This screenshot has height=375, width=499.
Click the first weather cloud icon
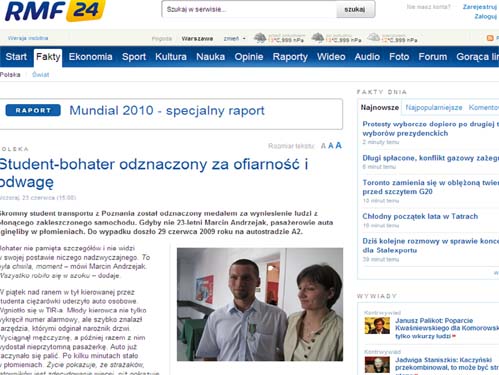tap(260, 38)
